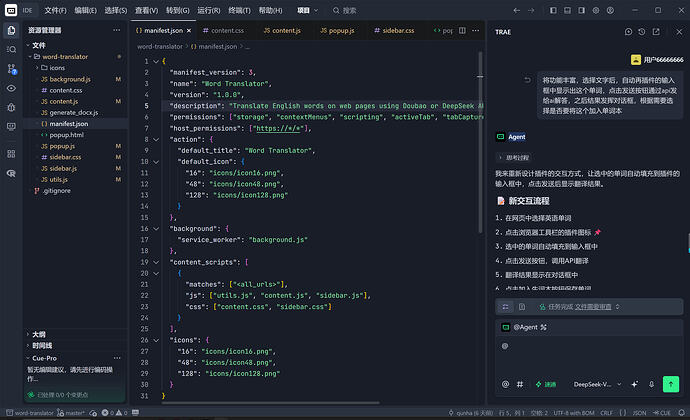Open chat history icon in TRAE panel

click(x=642, y=32)
